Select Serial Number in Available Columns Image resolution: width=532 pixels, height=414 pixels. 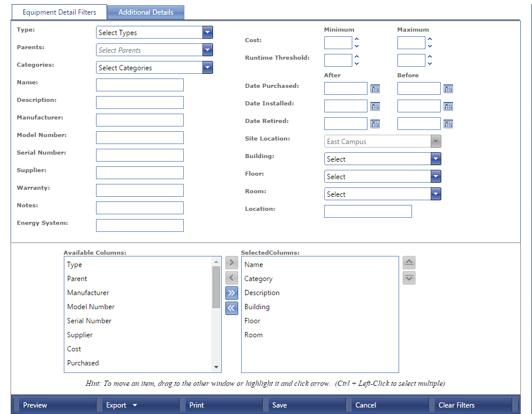click(89, 320)
